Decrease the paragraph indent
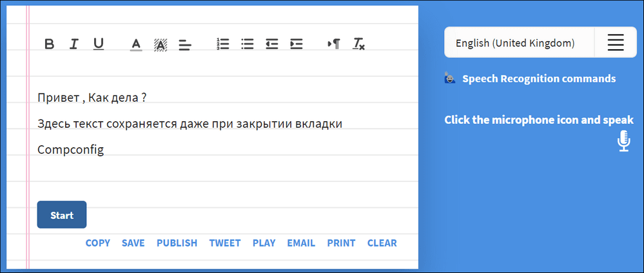The height and width of the screenshot is (273, 644). (272, 44)
